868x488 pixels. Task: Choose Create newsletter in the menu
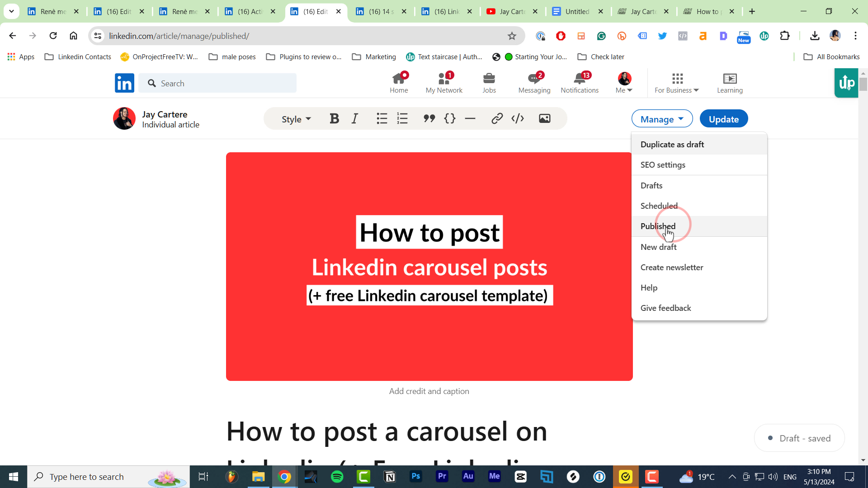click(x=672, y=267)
